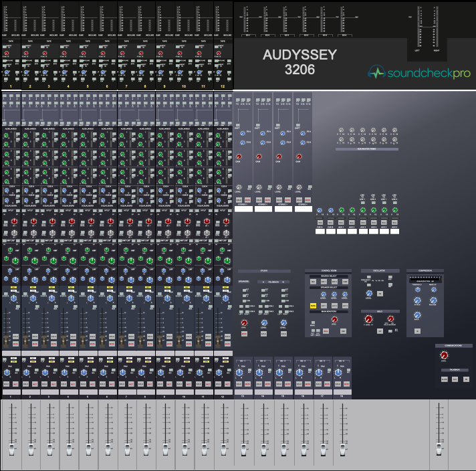
Task: Click the blue Cue A master knob
Action: pos(320,210)
